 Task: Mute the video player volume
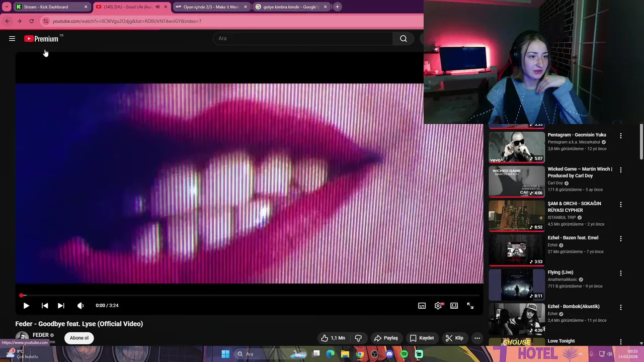(x=80, y=306)
